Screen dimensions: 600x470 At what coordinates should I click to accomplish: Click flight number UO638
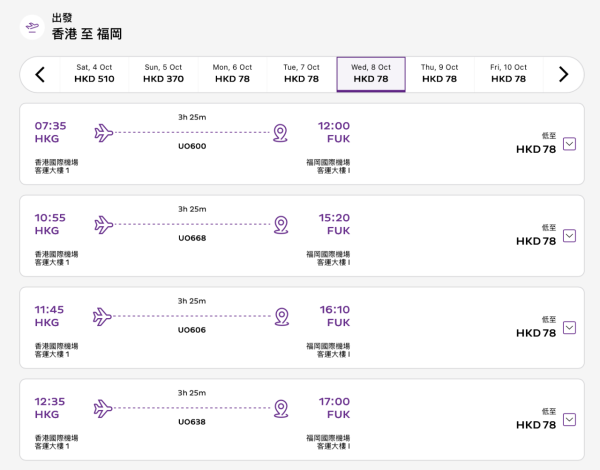(x=192, y=422)
